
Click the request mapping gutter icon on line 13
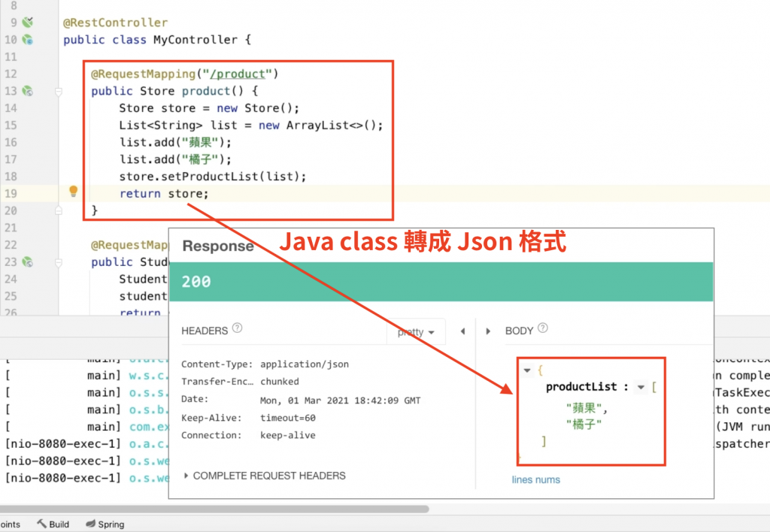point(28,91)
